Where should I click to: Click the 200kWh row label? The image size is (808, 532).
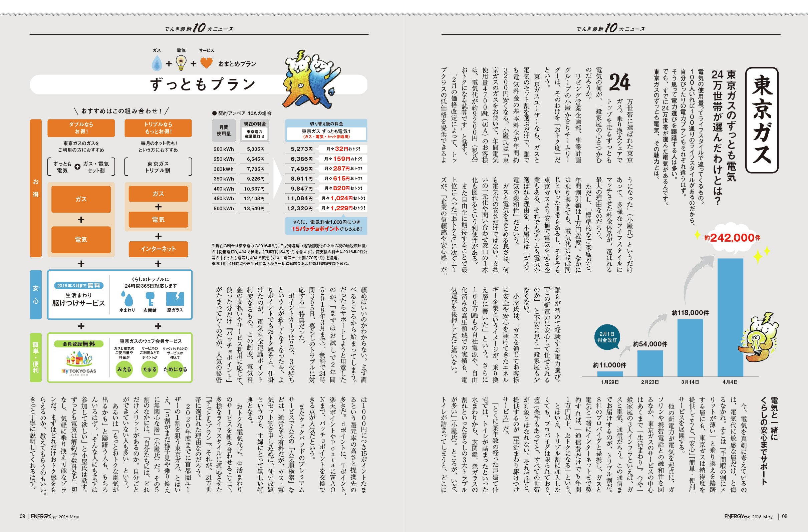[224, 149]
